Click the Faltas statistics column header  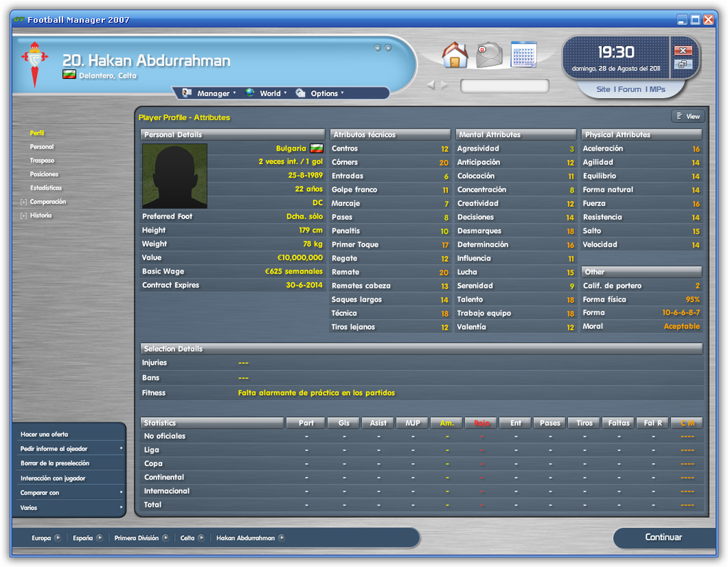pos(619,423)
